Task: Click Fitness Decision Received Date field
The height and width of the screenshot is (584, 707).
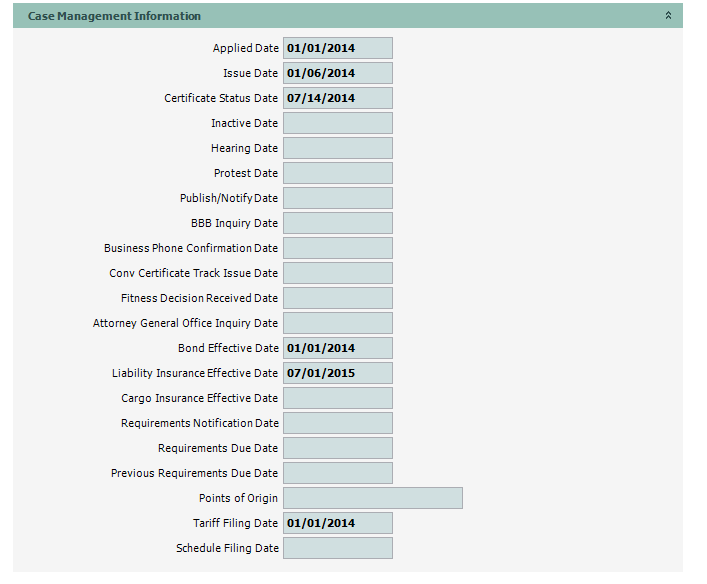Action: tap(337, 298)
